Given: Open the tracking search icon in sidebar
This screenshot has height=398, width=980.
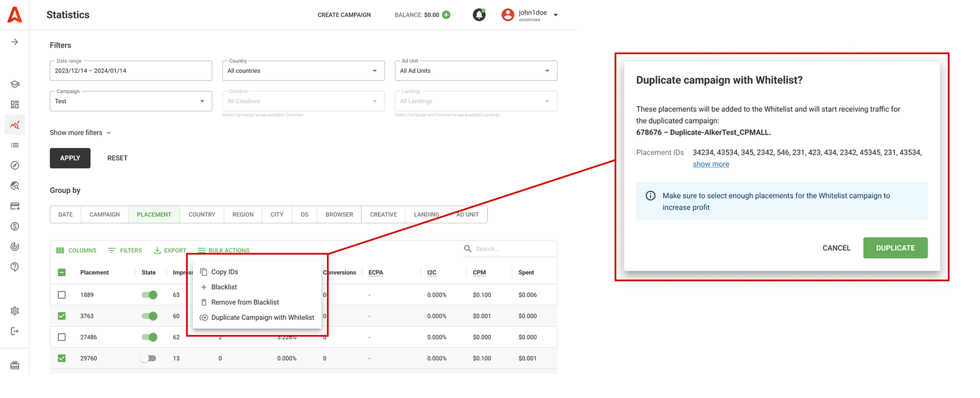Looking at the screenshot, I should point(14,186).
